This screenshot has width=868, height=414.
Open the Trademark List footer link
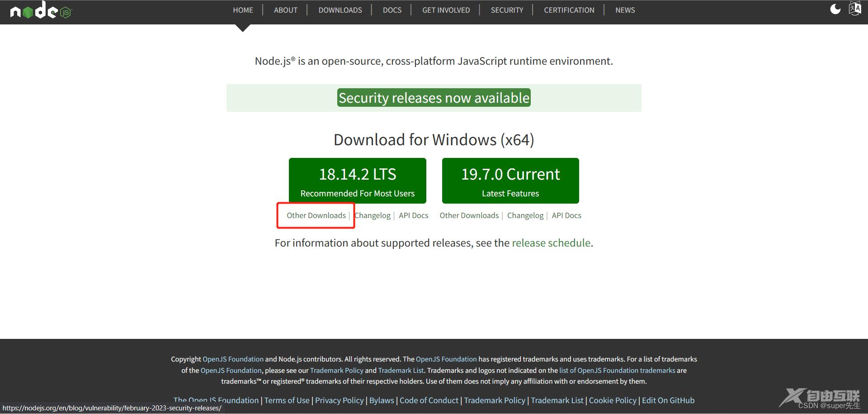557,400
